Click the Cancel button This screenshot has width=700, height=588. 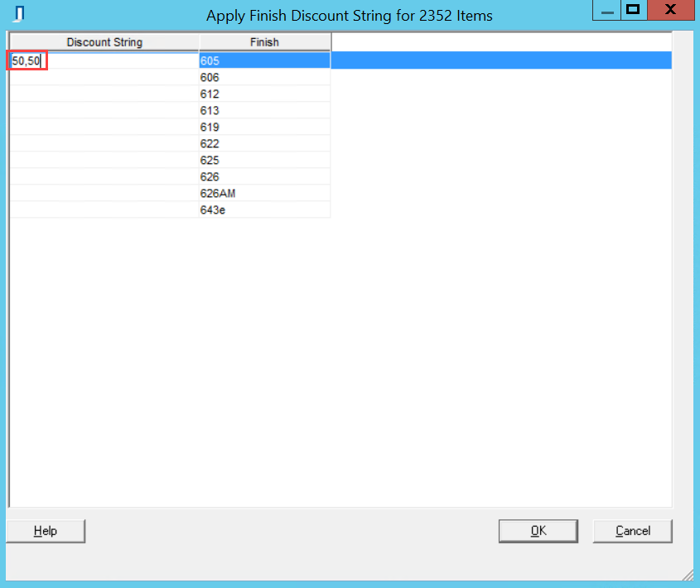[633, 531]
